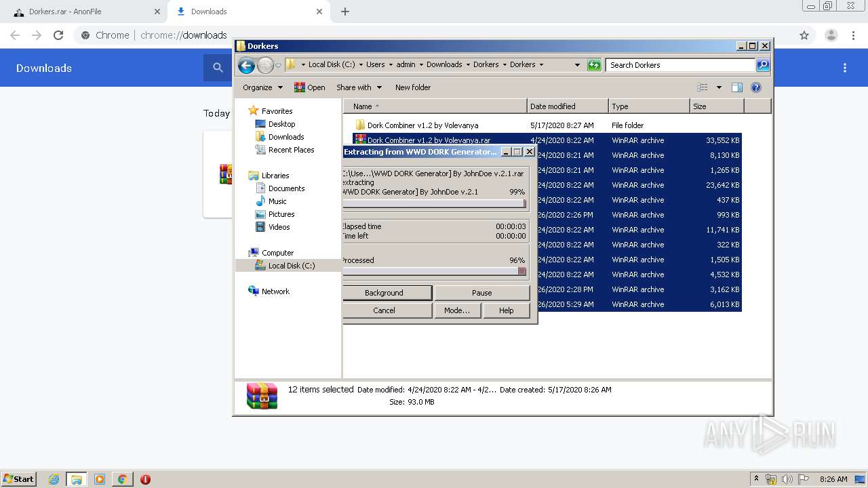This screenshot has width=868, height=488.
Task: Click the Chrome bookmark star icon
Action: click(x=804, y=35)
